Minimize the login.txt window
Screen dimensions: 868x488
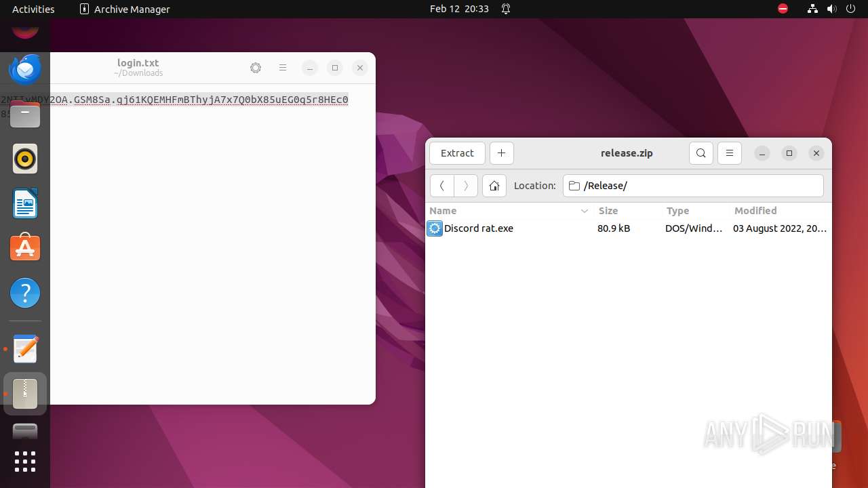(x=309, y=68)
